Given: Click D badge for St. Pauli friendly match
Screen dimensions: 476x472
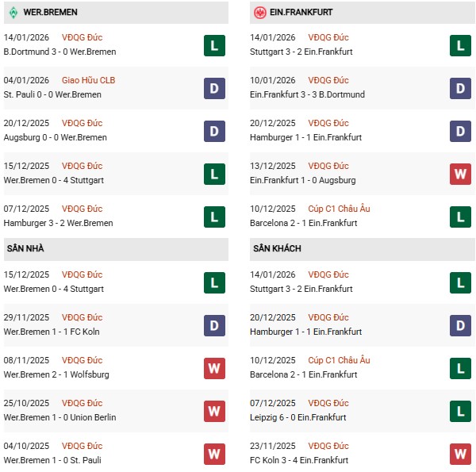Looking at the screenshot, I should [214, 88].
